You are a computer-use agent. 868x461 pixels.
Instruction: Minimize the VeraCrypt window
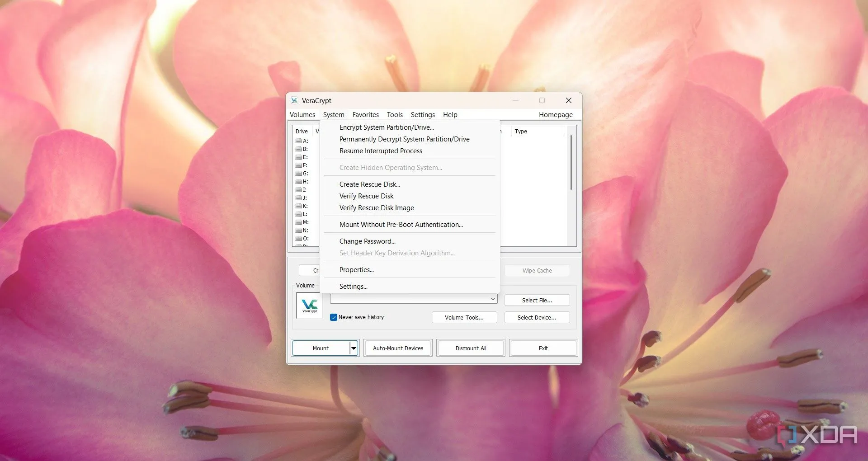click(516, 100)
